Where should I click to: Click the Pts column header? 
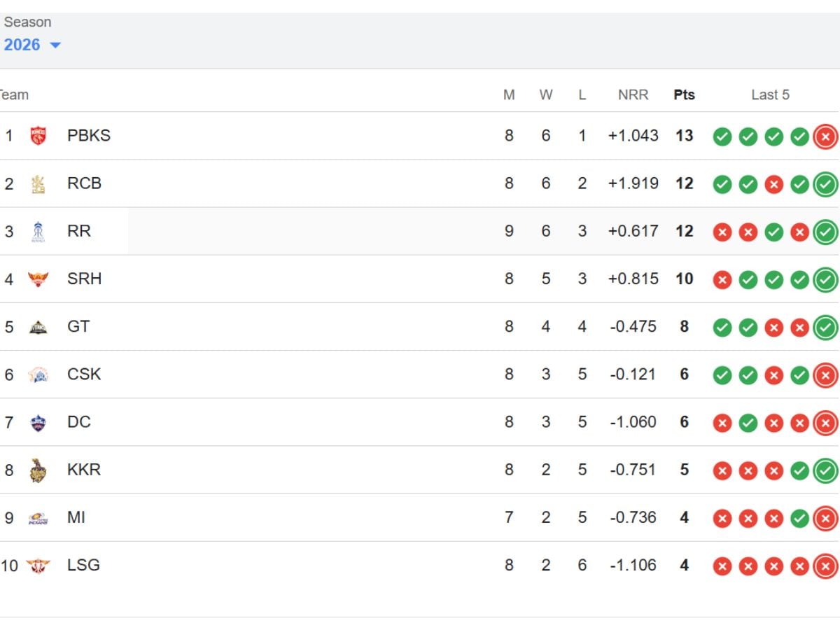pyautogui.click(x=684, y=95)
